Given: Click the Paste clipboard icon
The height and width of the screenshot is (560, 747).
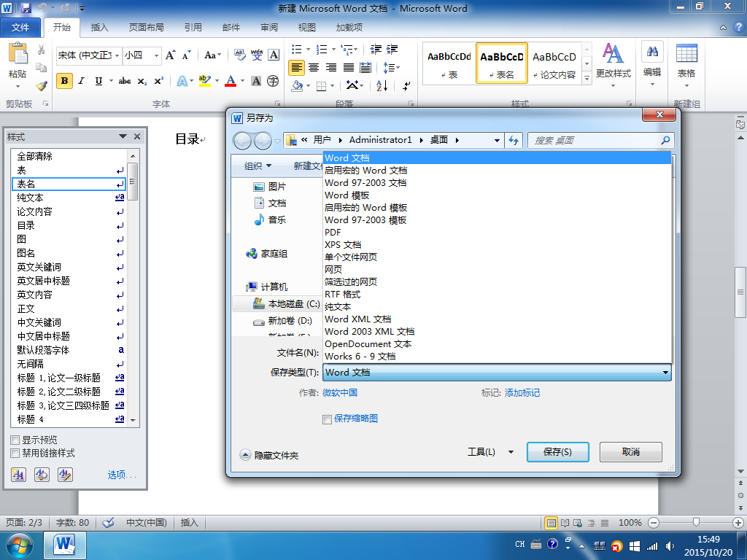Looking at the screenshot, I should [18, 53].
